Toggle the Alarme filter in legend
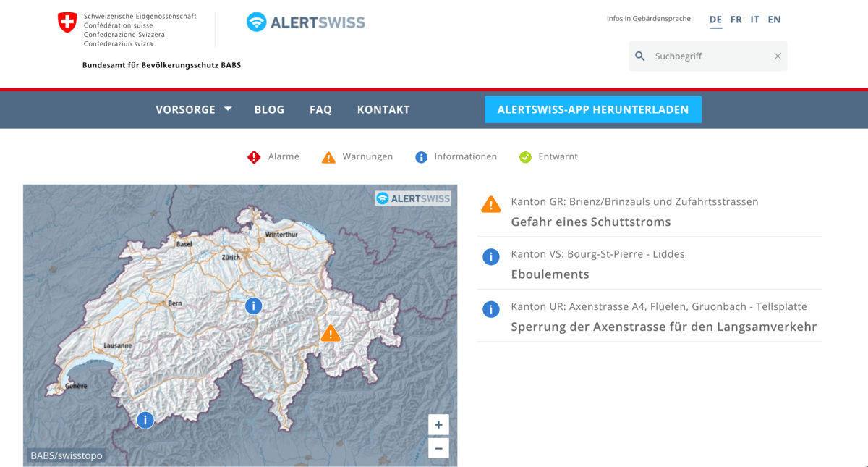 tap(273, 157)
